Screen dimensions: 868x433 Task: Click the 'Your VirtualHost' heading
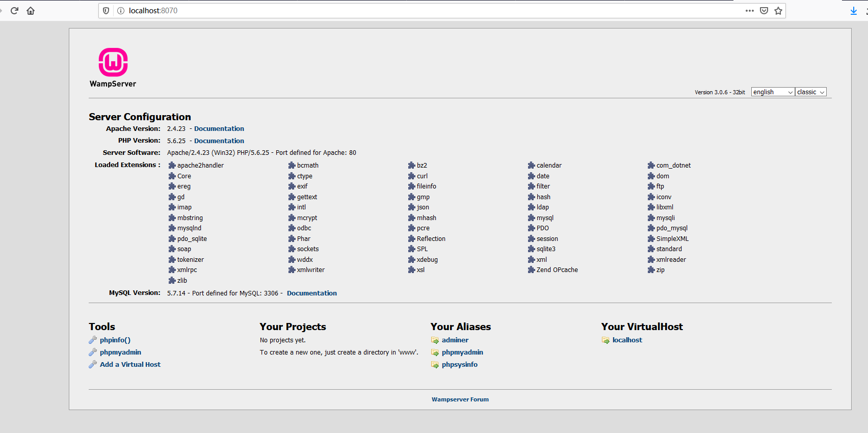pos(642,327)
